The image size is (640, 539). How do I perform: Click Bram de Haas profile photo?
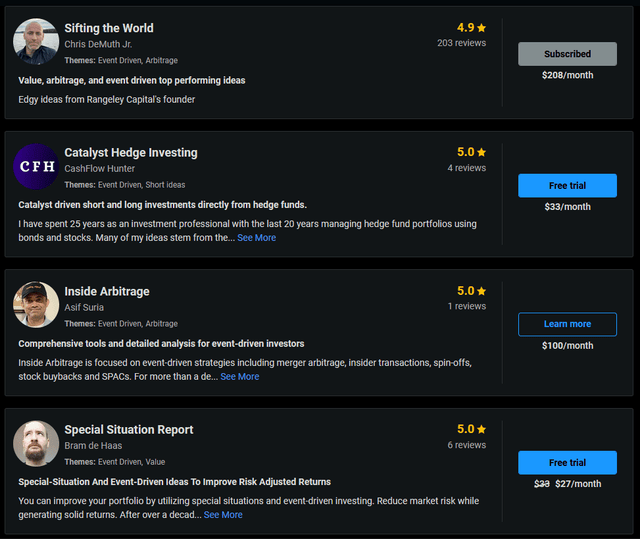(x=36, y=443)
